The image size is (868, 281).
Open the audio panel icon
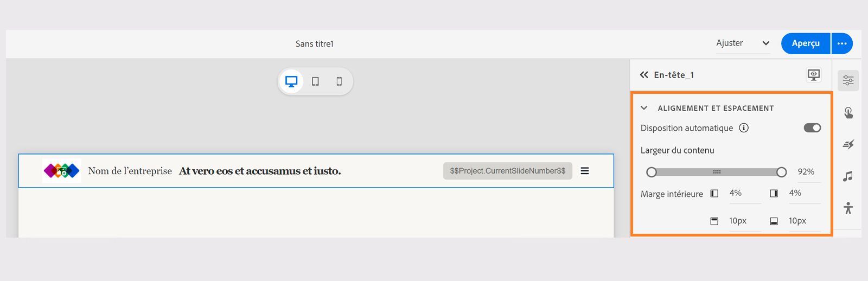tap(848, 176)
